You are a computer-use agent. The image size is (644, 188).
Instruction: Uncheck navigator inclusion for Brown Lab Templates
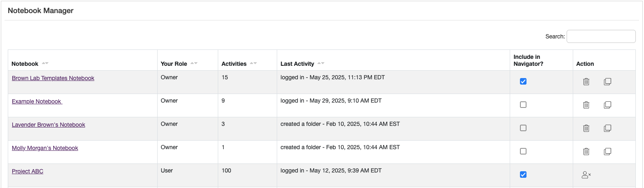[x=523, y=81]
